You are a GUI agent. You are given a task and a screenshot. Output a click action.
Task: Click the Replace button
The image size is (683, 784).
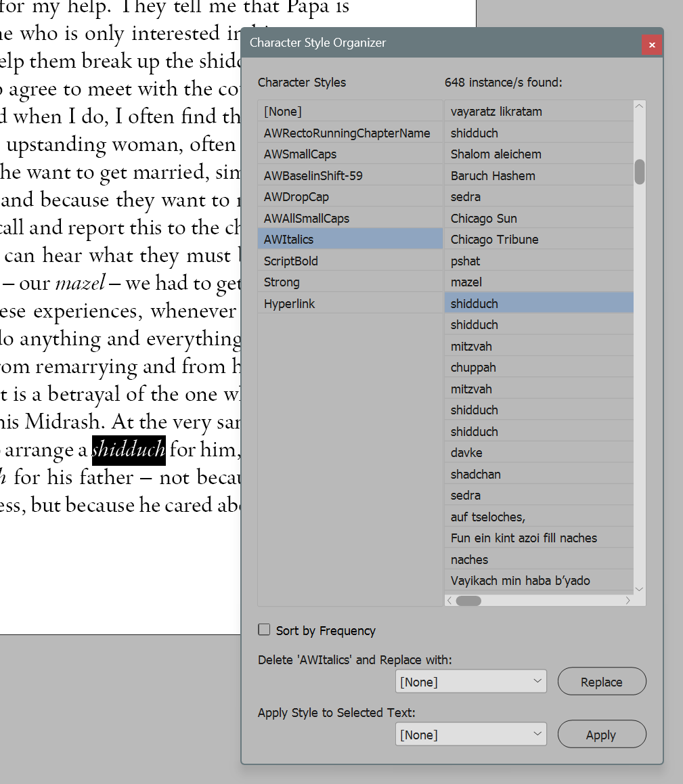click(602, 682)
